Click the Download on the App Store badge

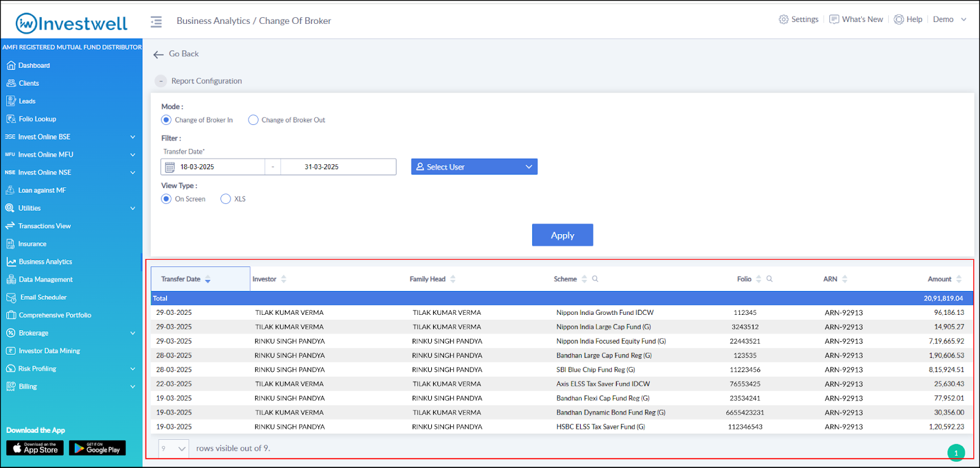(35, 448)
